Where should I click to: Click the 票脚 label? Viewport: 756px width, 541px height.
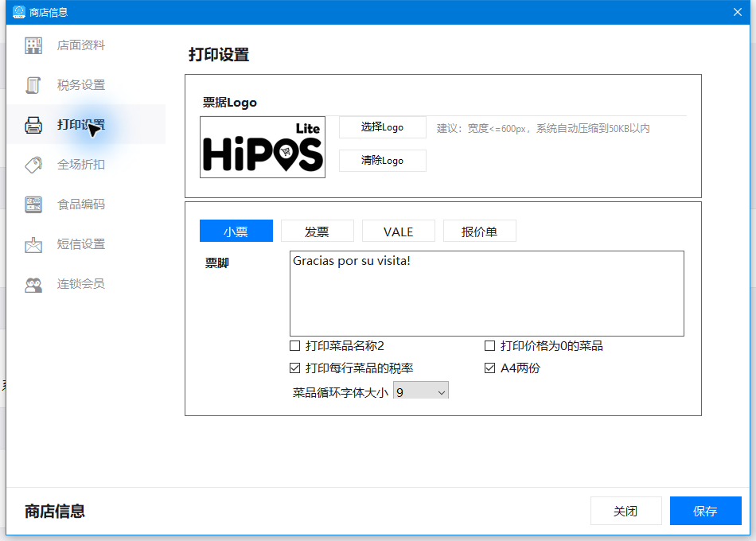tap(217, 263)
